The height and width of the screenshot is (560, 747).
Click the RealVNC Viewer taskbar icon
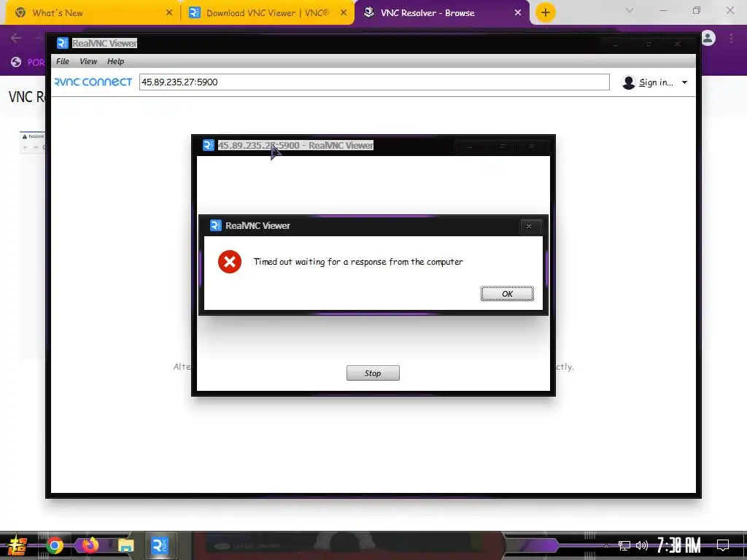(x=160, y=545)
